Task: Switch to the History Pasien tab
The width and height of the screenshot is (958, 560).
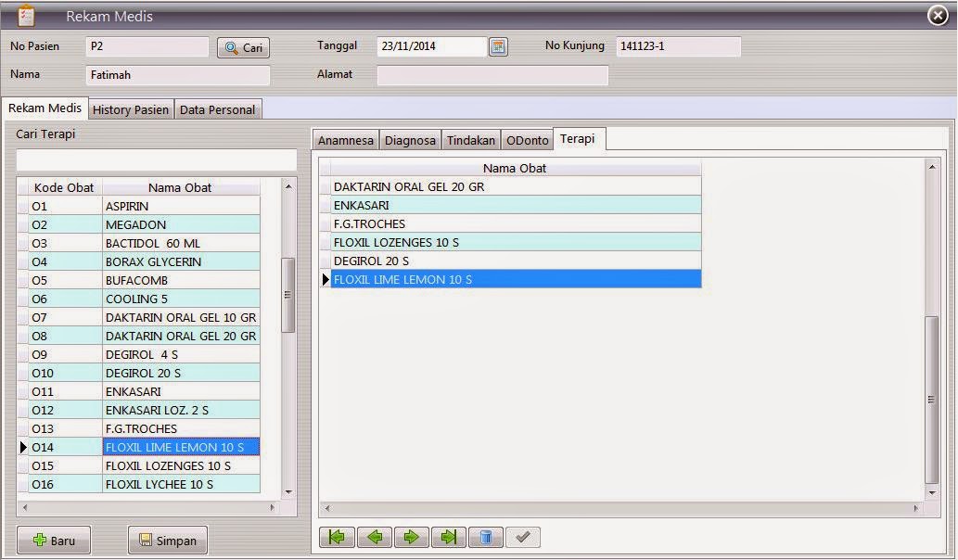Action: (130, 109)
